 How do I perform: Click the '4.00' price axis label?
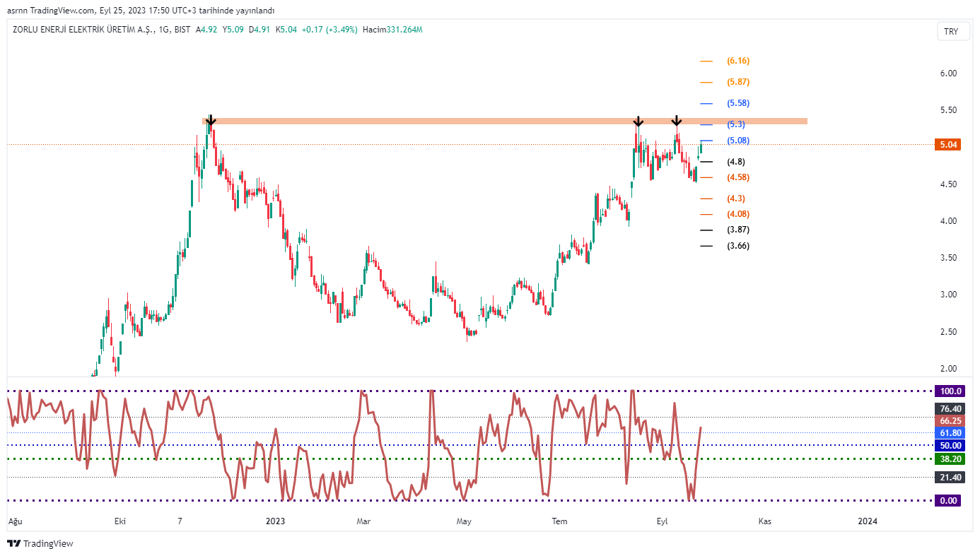point(948,221)
